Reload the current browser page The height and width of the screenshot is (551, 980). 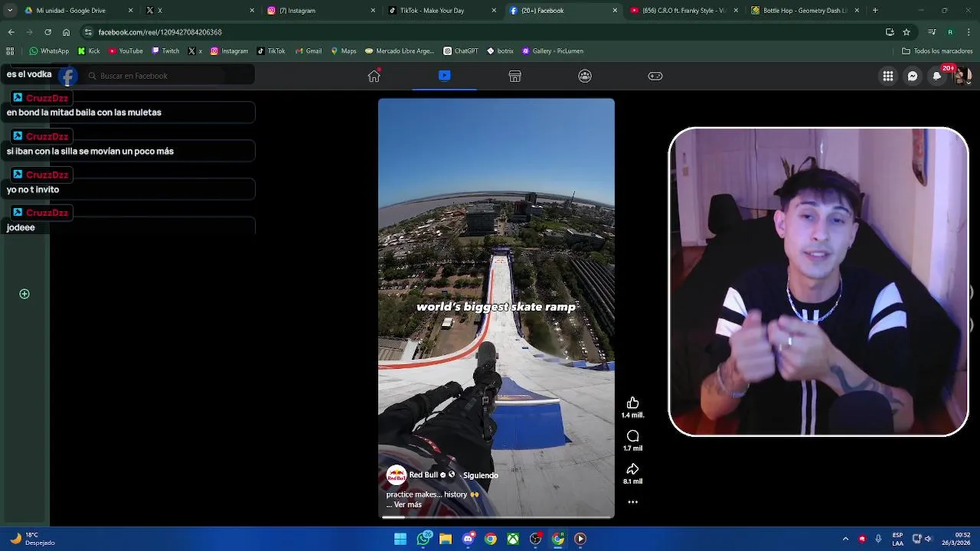tap(47, 32)
